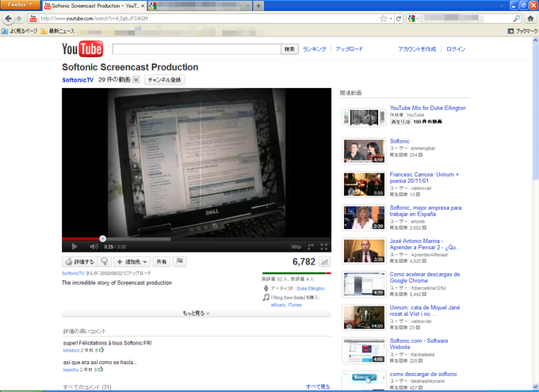
Task: Open como descargar de softonic video
Action: (x=423, y=374)
